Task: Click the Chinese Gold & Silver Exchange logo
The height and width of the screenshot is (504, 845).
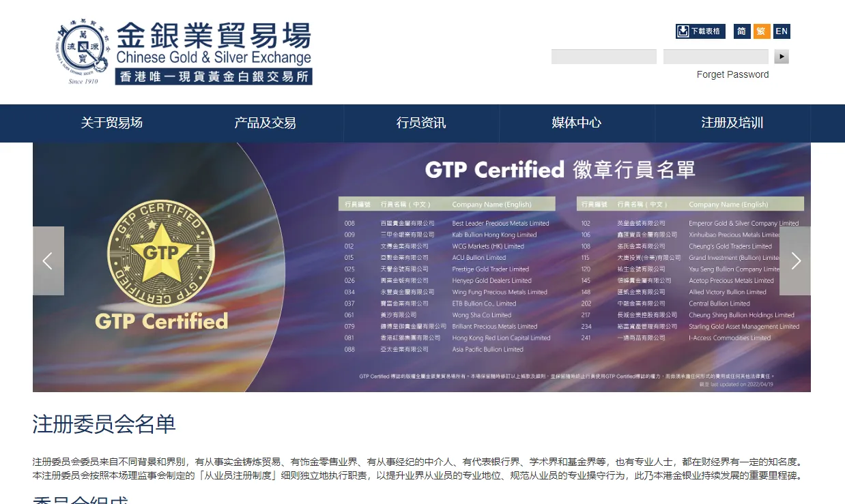Action: coord(184,53)
